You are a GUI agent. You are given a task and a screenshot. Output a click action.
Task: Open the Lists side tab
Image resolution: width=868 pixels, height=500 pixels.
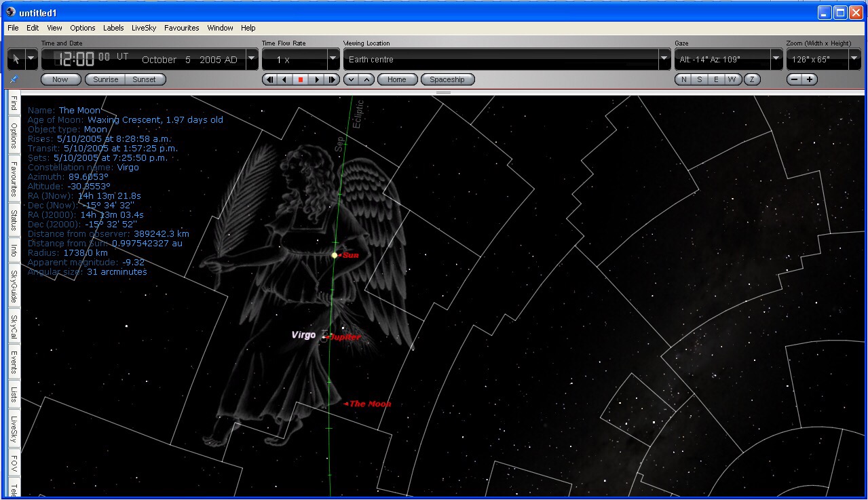click(14, 394)
